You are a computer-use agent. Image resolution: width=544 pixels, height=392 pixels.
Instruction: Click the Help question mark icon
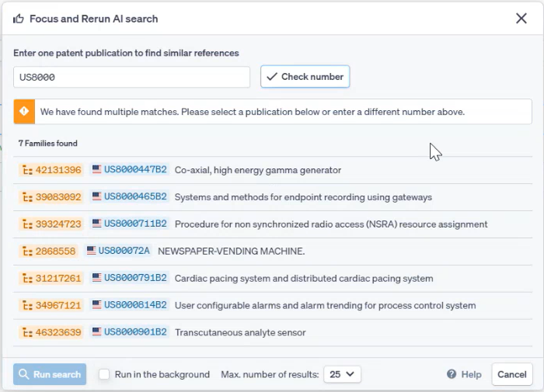452,374
